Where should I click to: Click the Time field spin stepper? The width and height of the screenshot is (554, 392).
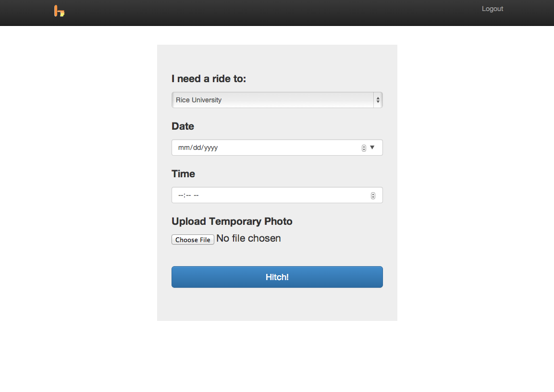pyautogui.click(x=373, y=196)
